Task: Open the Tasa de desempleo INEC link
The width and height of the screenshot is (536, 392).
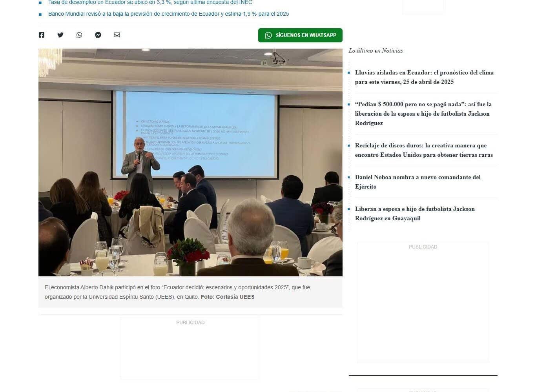Action: pyautogui.click(x=150, y=2)
